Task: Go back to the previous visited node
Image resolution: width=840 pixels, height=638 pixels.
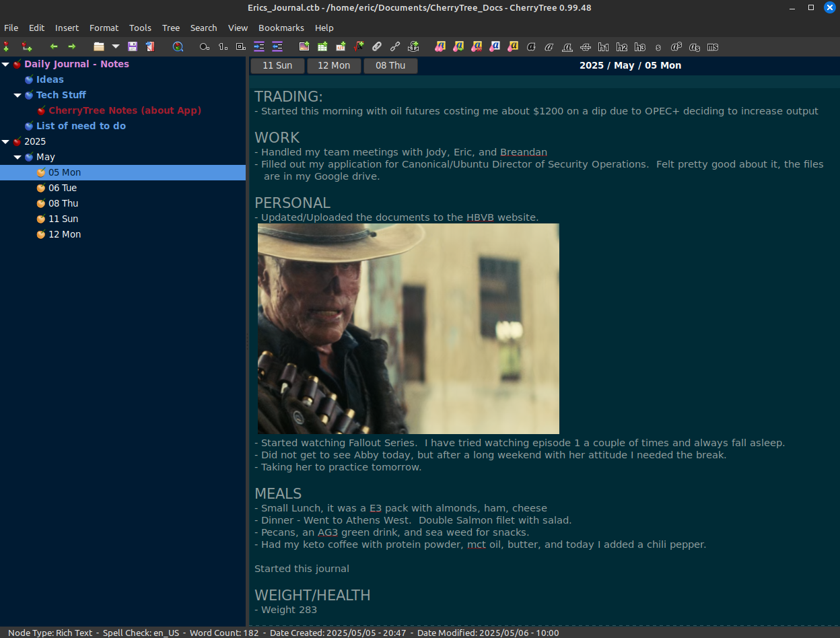Action: tap(54, 46)
